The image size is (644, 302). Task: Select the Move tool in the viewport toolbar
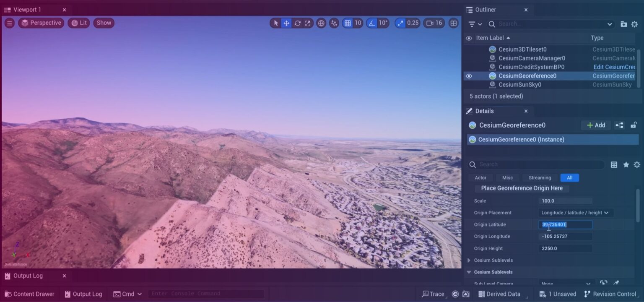coord(286,23)
